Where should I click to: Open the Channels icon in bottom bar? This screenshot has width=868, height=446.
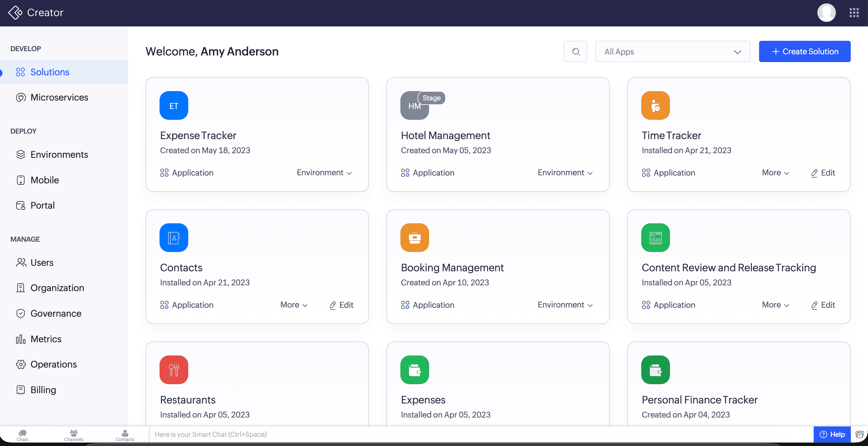coord(74,435)
